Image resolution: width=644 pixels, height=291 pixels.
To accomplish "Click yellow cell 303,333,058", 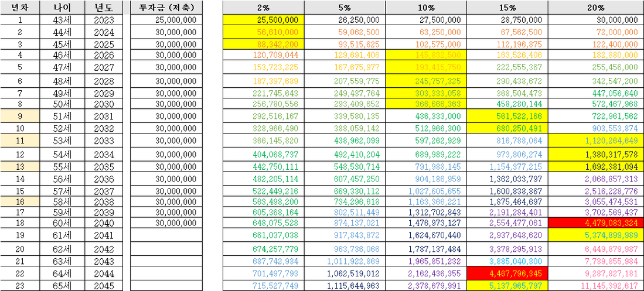I will [x=427, y=94].
